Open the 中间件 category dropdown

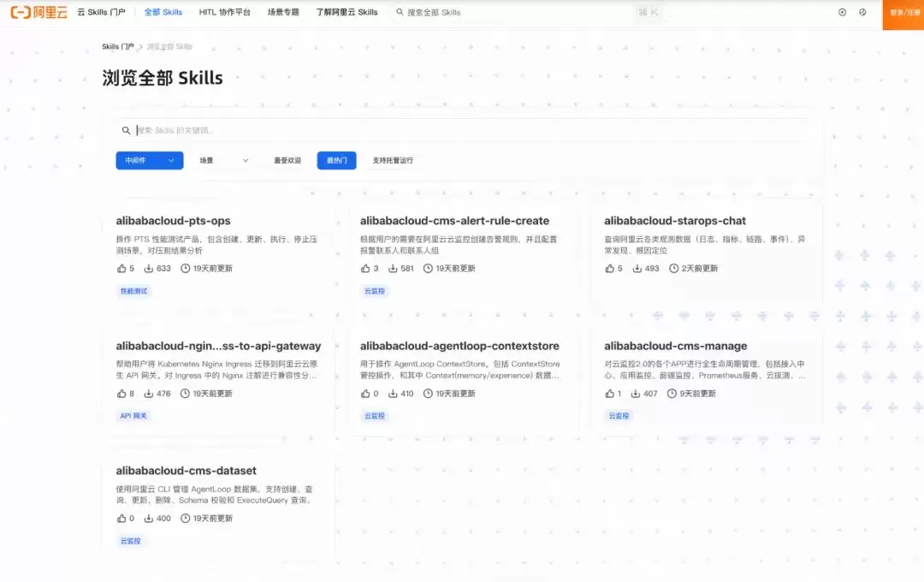tap(150, 160)
